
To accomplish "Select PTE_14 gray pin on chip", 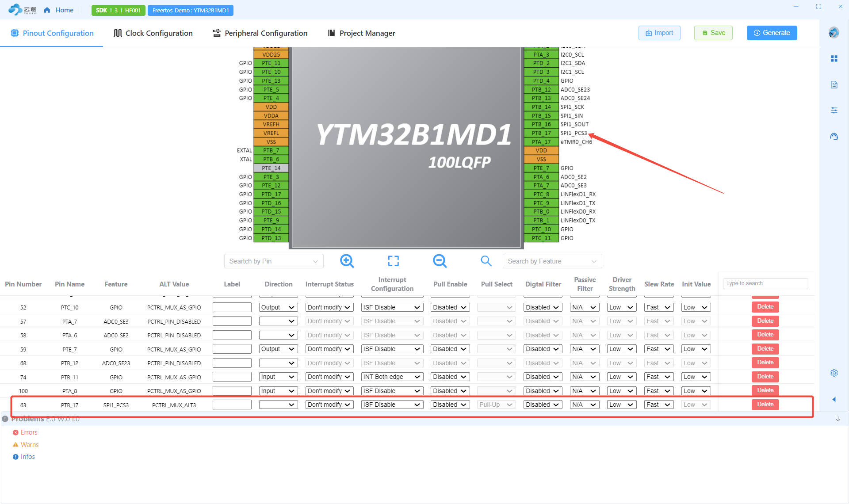I will pyautogui.click(x=271, y=168).
